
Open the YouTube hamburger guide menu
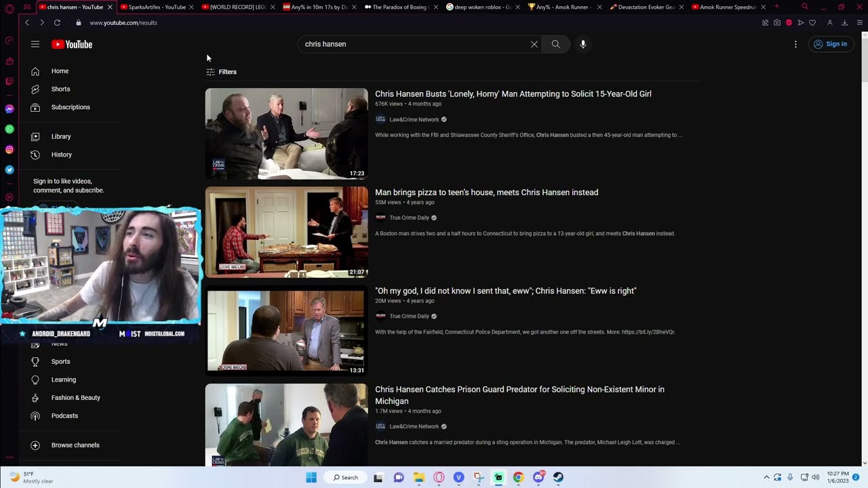[x=35, y=44]
